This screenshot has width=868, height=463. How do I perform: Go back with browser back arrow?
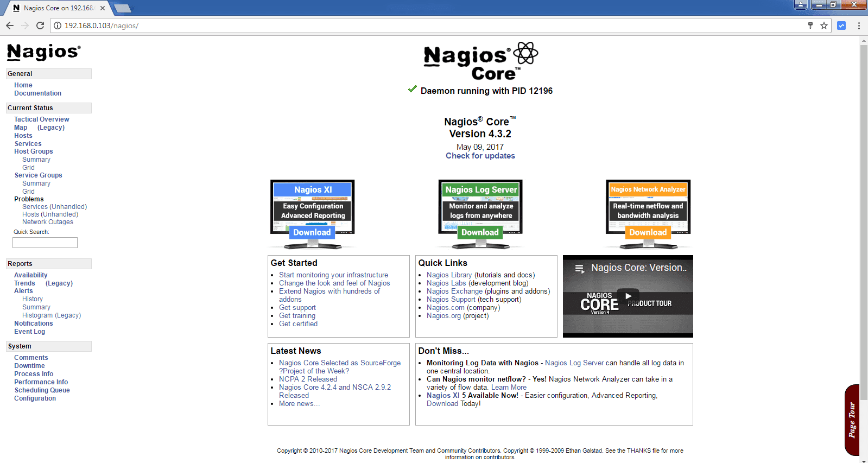coord(10,26)
